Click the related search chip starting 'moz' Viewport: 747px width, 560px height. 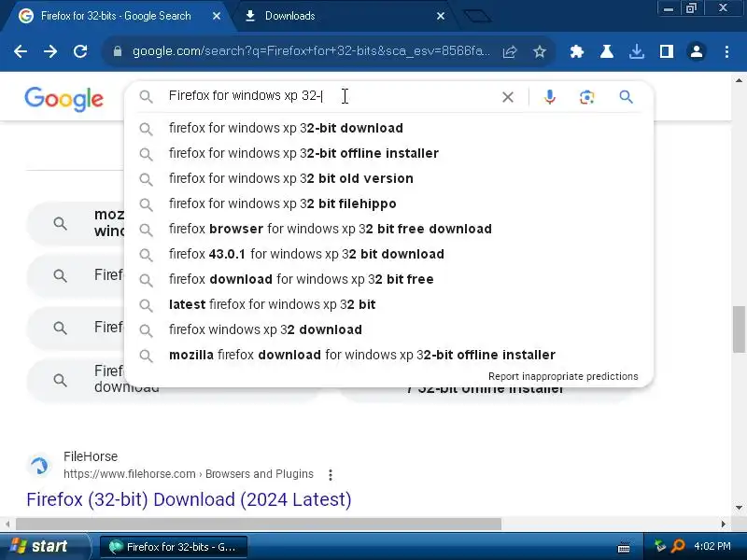[77, 223]
